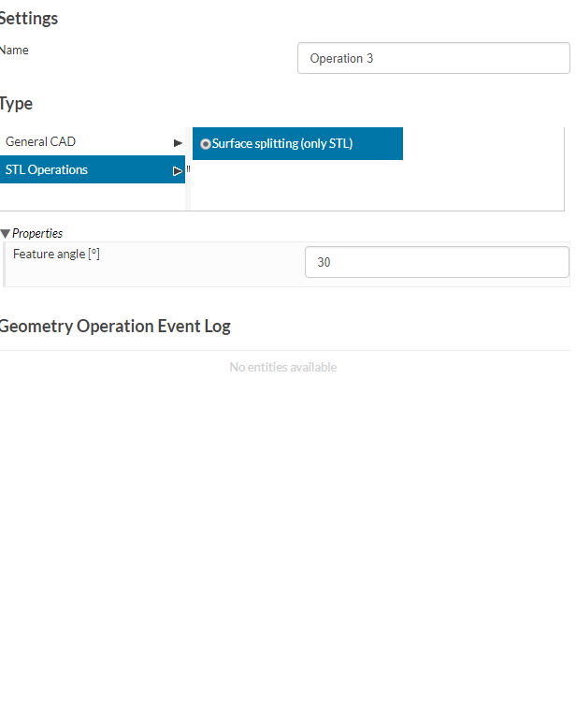
Task: Click the Geometry Operation Event Log heading
Action: coord(114,327)
